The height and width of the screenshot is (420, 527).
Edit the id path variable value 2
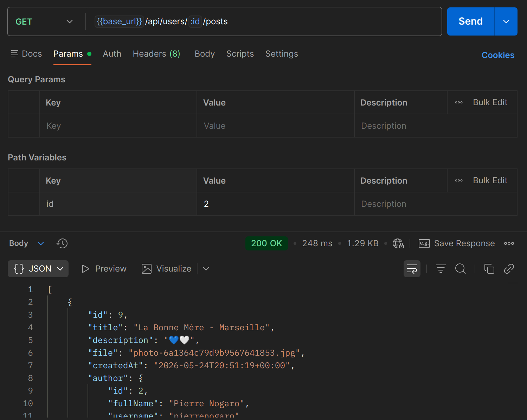[x=275, y=204]
